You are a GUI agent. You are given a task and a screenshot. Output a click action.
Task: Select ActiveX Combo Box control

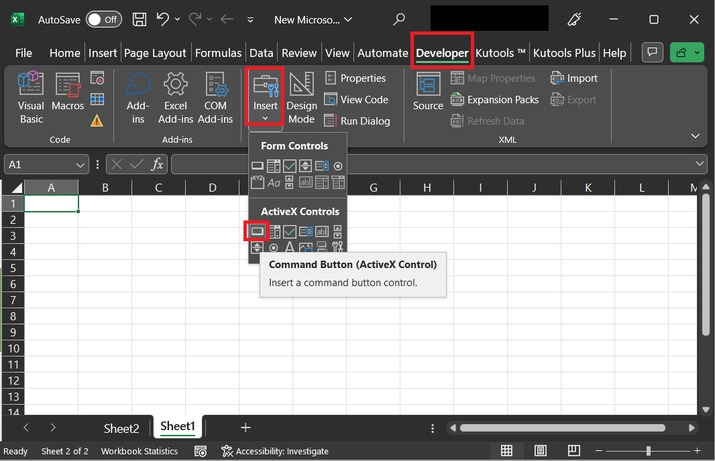click(x=275, y=232)
